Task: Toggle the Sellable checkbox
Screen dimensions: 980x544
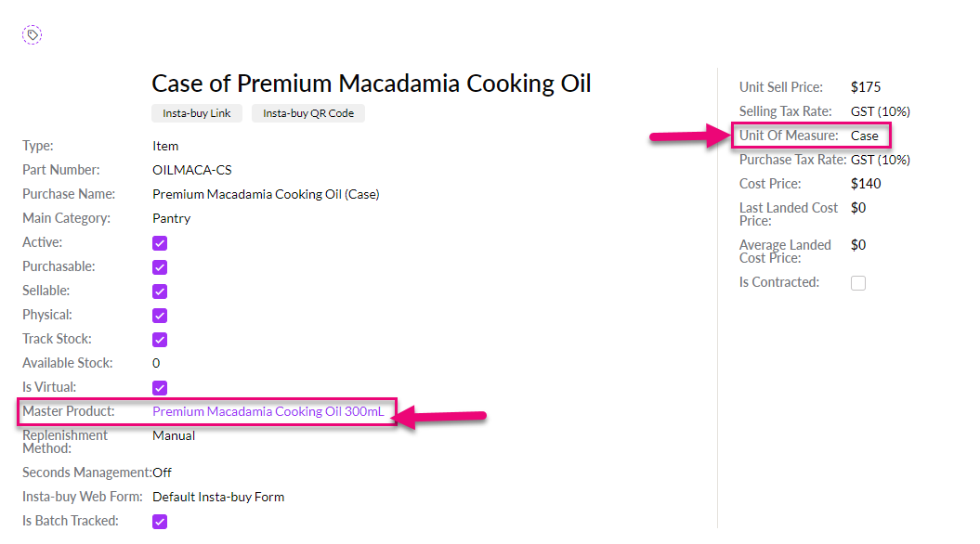Action: coord(160,291)
